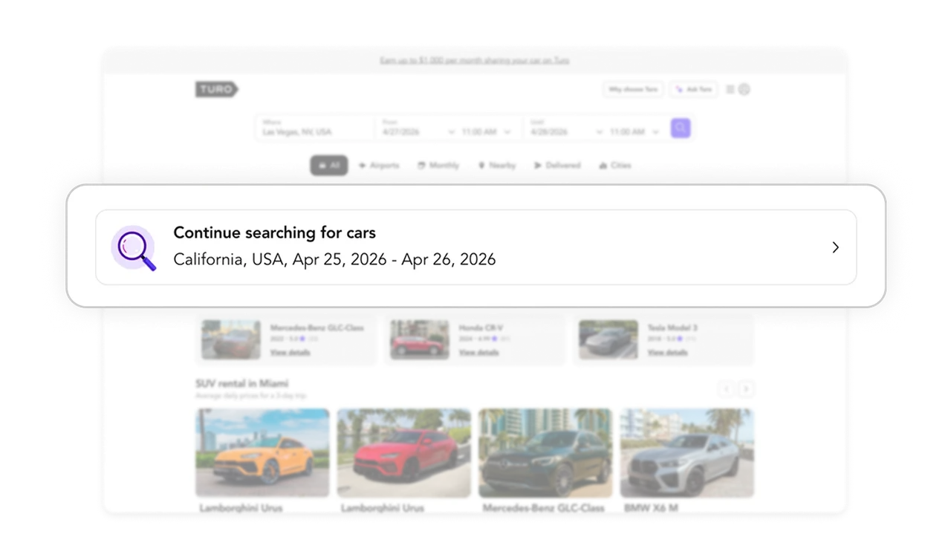Switch to the Monthly tab
This screenshot has height=560, width=951.
438,166
